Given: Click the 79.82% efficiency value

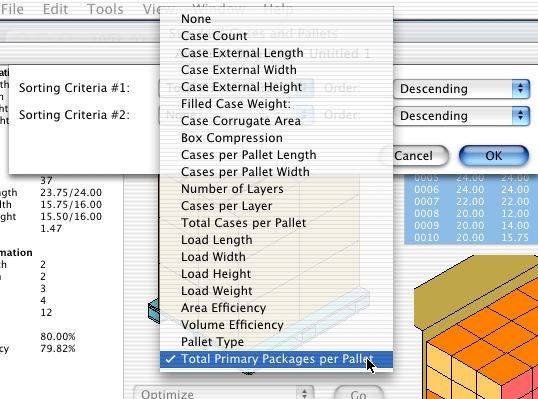Looking at the screenshot, I should pos(58,349).
